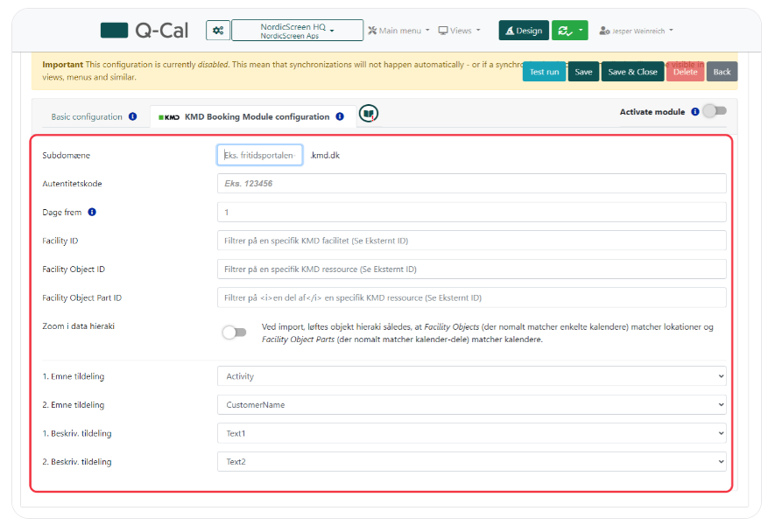Screen dimensions: 775x532
Task: Select the KMD Booking Module configuration tab
Action: [252, 116]
